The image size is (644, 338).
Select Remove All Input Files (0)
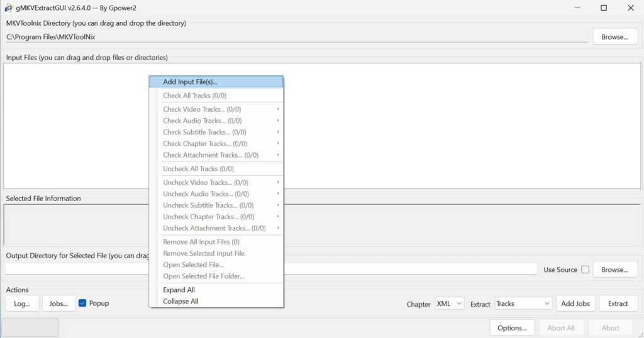point(216,242)
